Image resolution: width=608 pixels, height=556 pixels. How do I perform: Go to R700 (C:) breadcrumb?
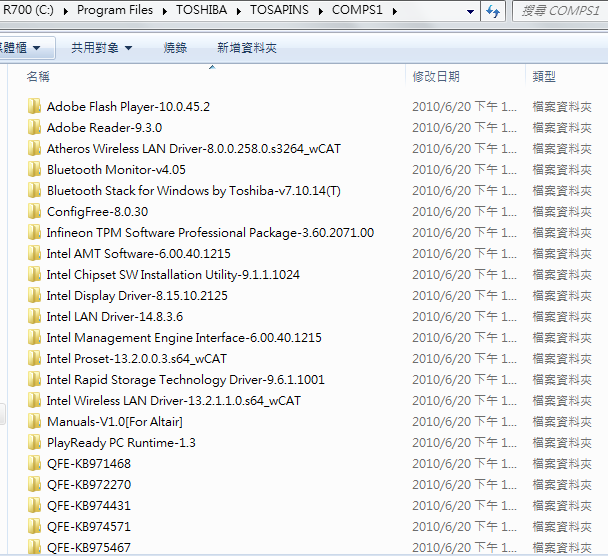click(x=28, y=10)
